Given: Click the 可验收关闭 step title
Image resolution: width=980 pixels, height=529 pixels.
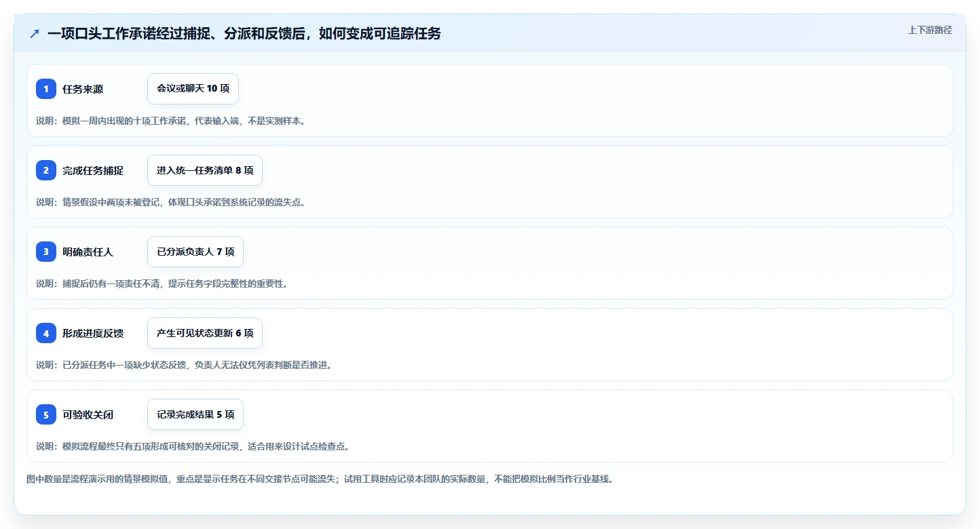Looking at the screenshot, I should pos(88,414).
